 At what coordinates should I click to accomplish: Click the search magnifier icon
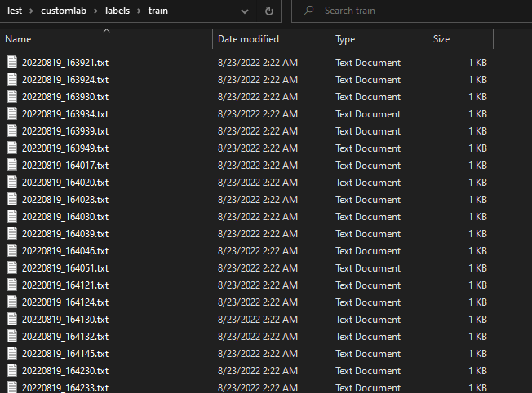pyautogui.click(x=308, y=11)
